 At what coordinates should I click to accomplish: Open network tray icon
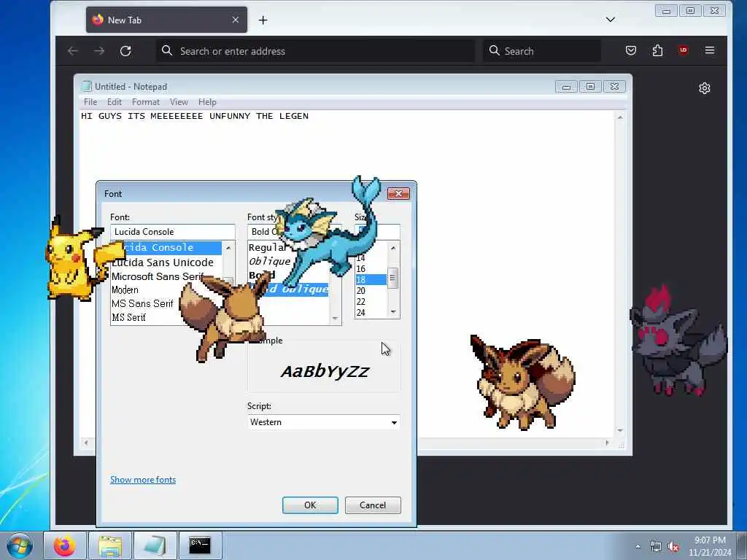click(656, 547)
